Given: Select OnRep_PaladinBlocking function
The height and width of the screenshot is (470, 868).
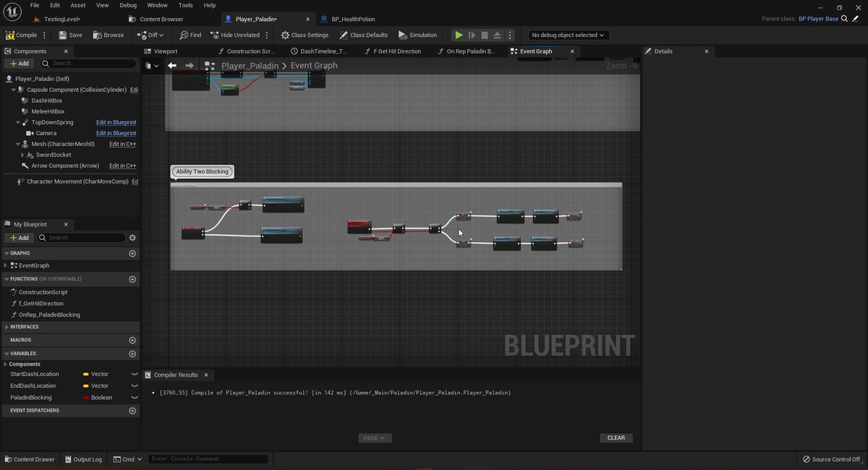Looking at the screenshot, I should [x=49, y=315].
